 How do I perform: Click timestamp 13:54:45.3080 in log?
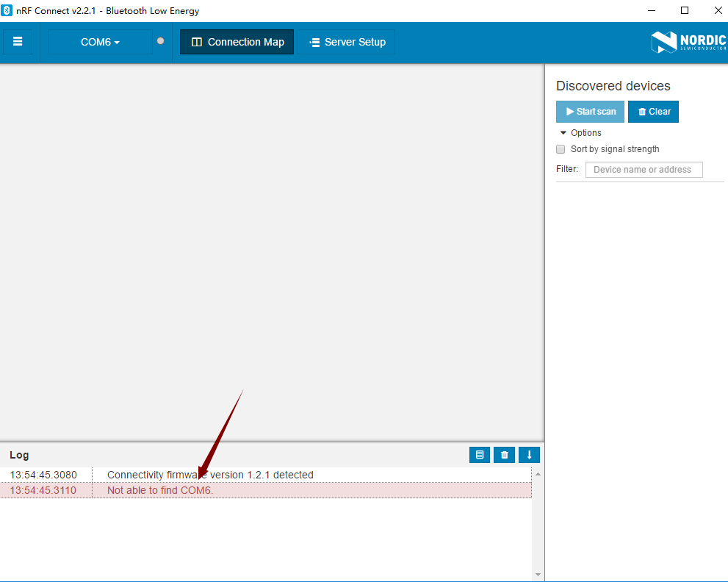[x=43, y=475]
